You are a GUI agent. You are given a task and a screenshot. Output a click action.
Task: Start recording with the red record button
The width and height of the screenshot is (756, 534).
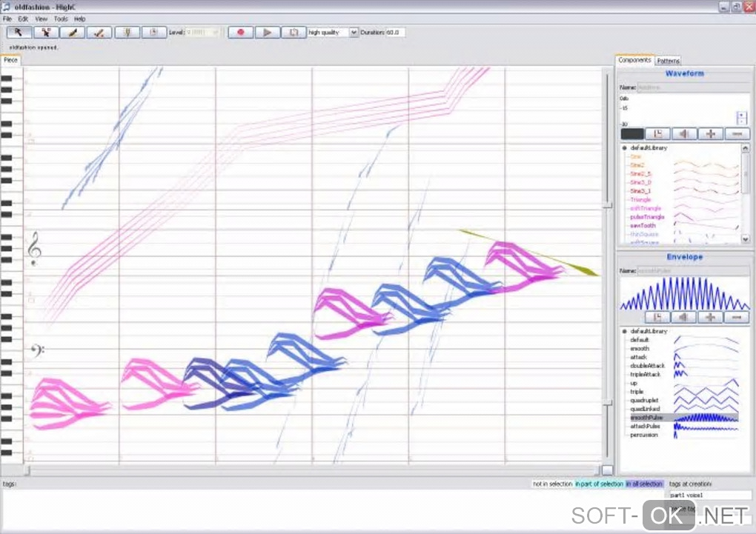point(241,33)
